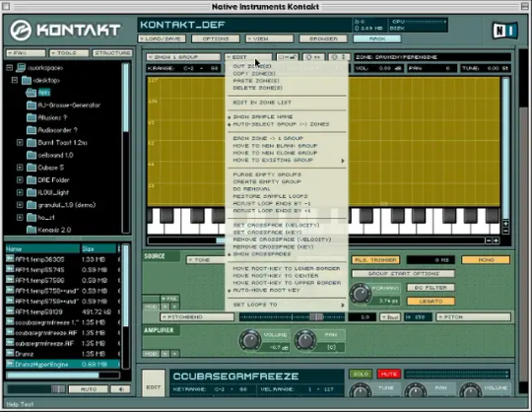Screen dimensions: 532x412
Task: Click the AFM.temp36305 file icon
Action: [x=10, y=259]
